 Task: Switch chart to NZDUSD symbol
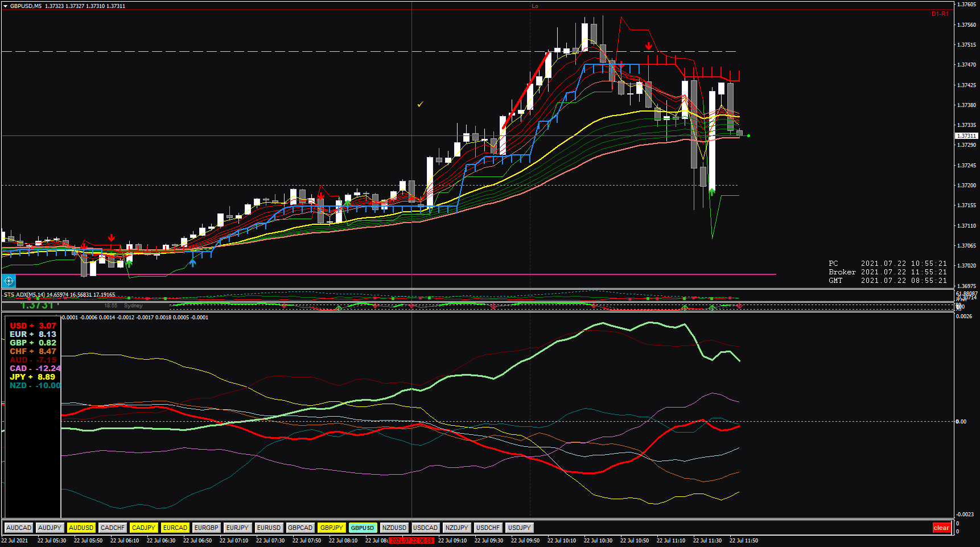point(394,528)
